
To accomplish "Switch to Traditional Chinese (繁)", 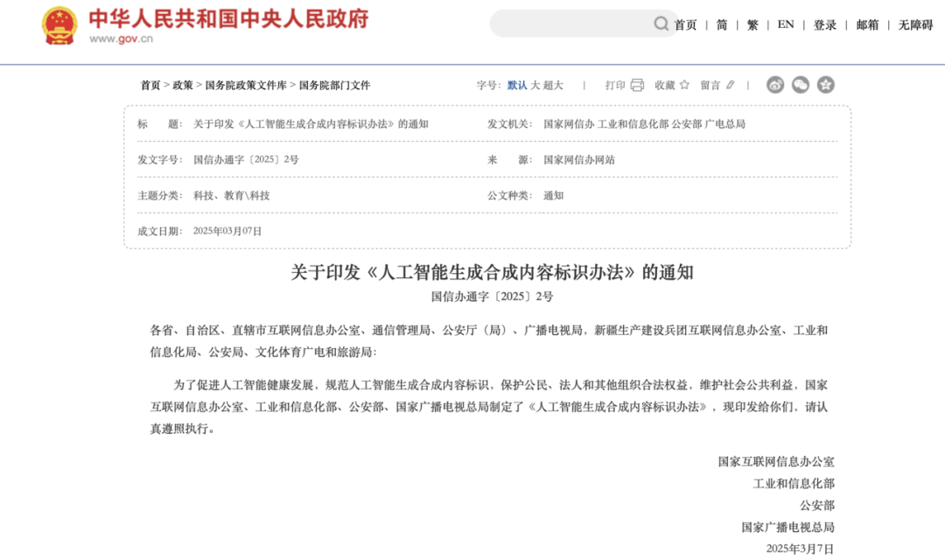I will [752, 24].
